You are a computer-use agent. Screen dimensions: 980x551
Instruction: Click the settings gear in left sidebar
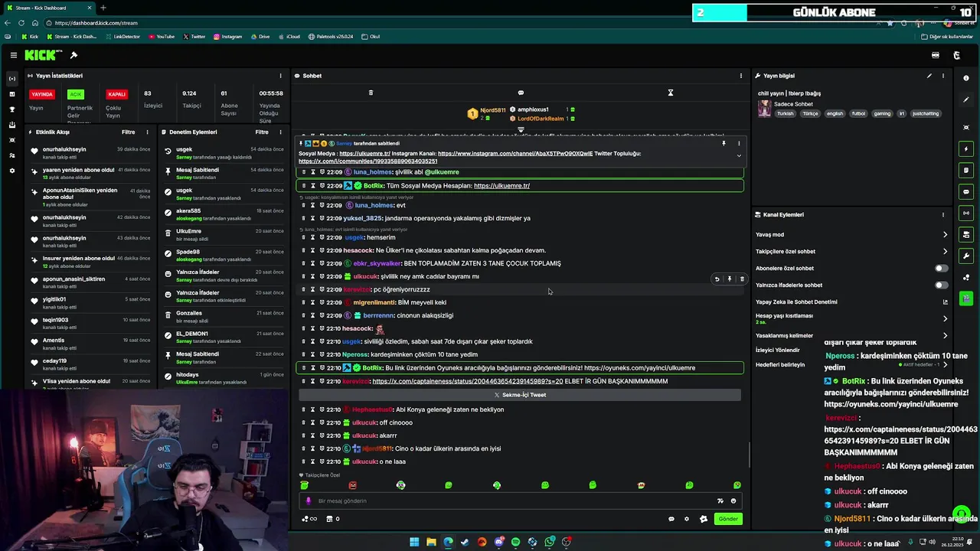pyautogui.click(x=11, y=171)
